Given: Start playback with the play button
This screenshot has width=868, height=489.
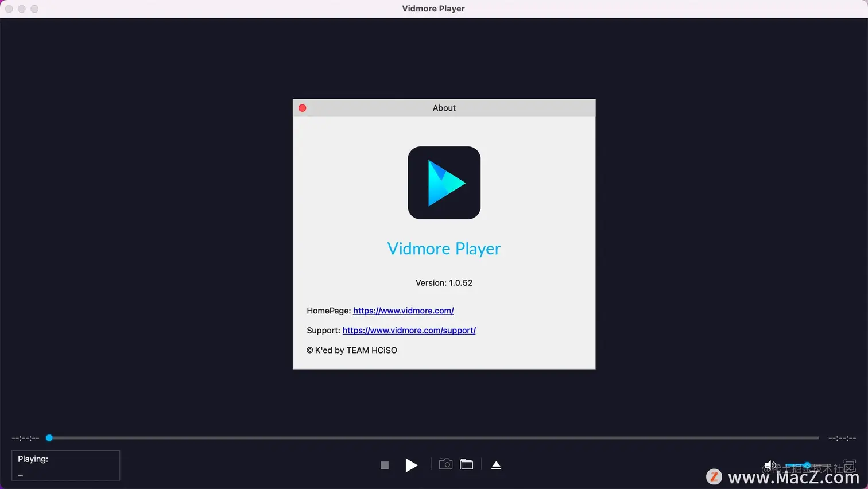Looking at the screenshot, I should click(412, 465).
